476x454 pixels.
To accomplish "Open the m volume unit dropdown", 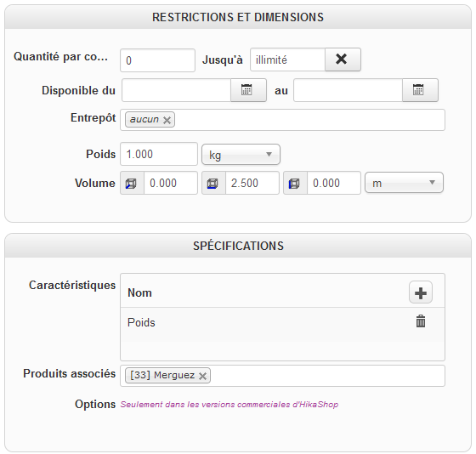I will pos(404,183).
